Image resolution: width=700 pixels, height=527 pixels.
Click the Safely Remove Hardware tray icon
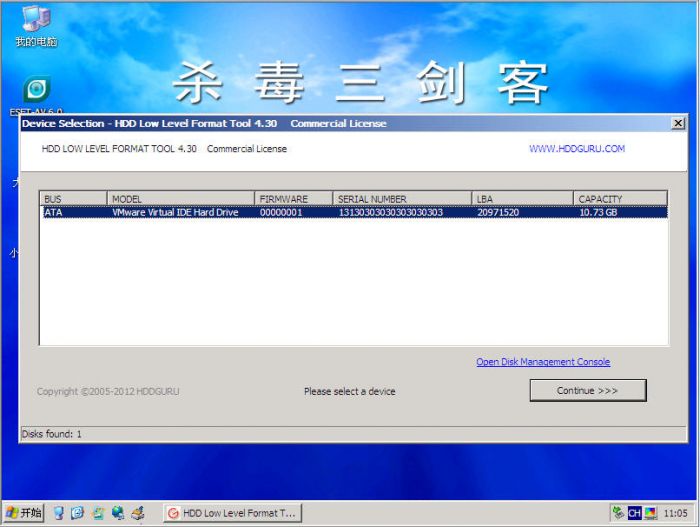(x=618, y=513)
